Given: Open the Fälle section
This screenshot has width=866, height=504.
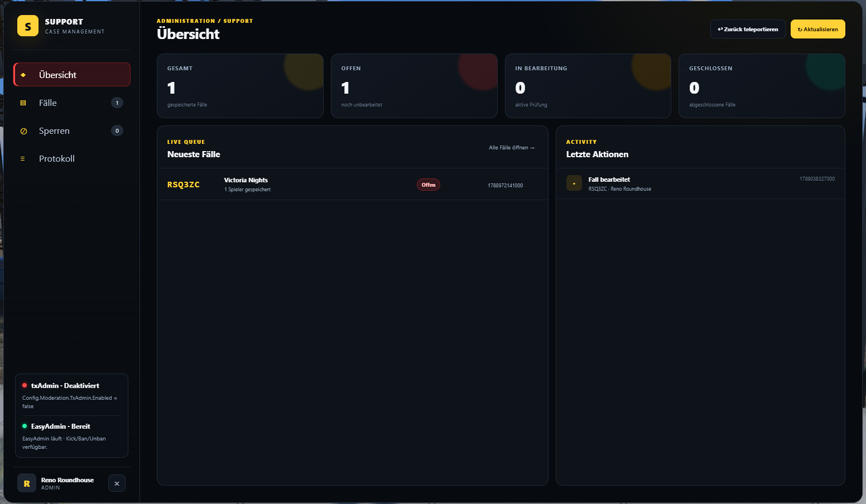Looking at the screenshot, I should (x=72, y=103).
